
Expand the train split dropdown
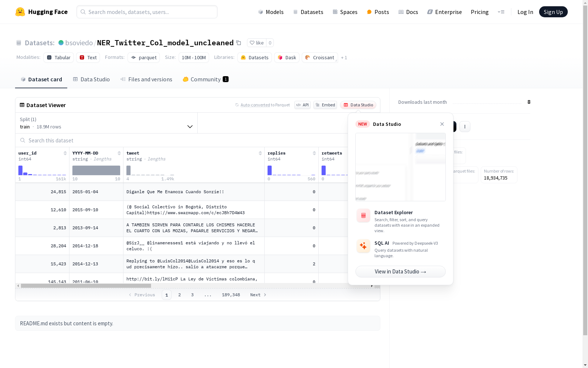[107, 123]
